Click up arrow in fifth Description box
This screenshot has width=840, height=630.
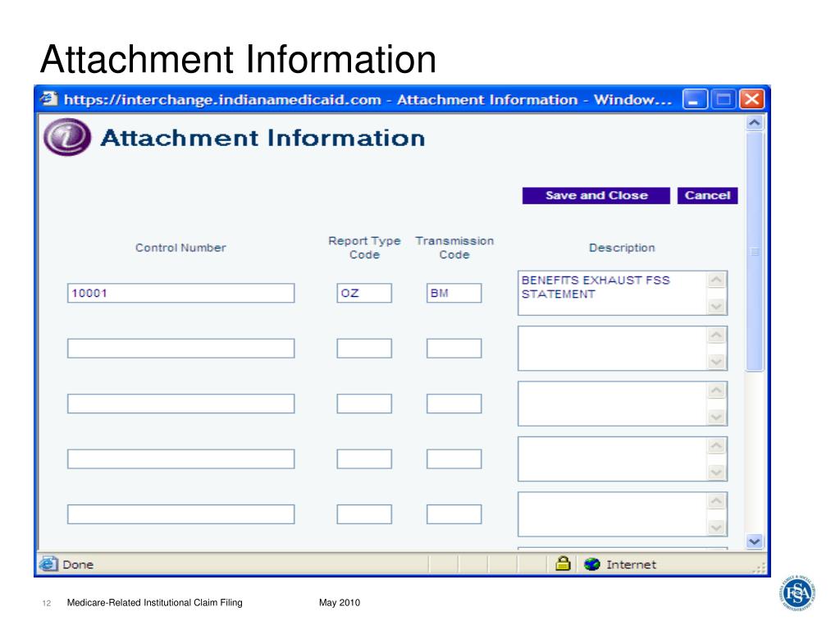pos(717,501)
